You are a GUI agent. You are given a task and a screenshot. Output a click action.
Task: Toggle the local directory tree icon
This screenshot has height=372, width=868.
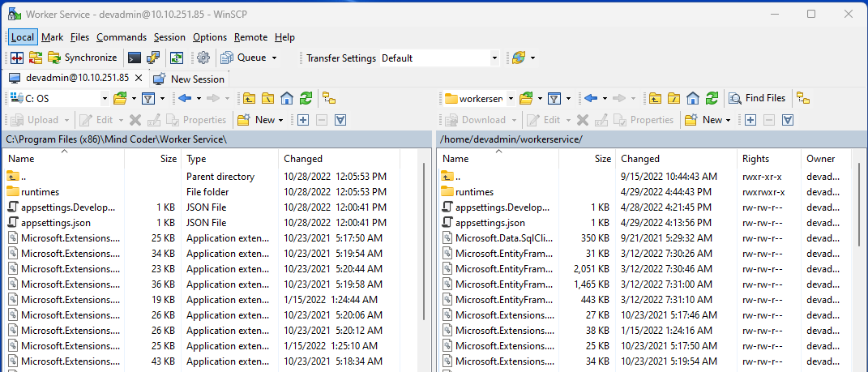[x=329, y=99]
